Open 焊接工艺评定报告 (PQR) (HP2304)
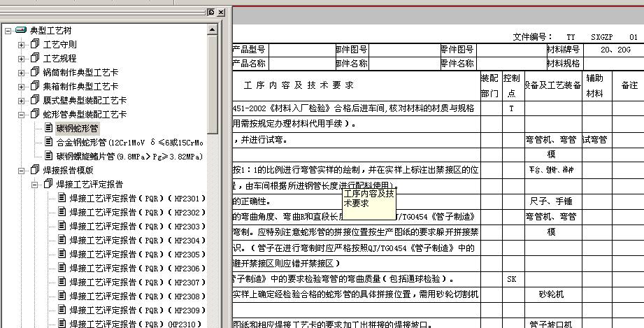The height and width of the screenshot is (328, 644). point(138,241)
